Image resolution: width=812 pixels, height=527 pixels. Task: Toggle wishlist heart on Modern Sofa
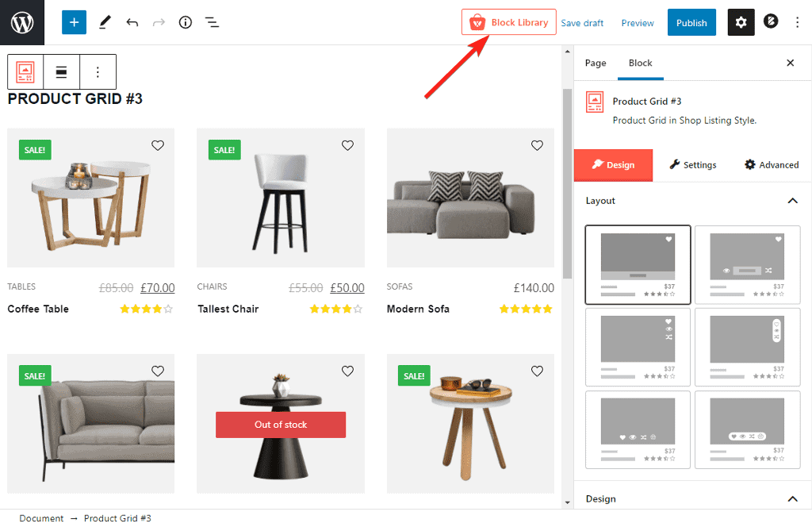tap(537, 145)
